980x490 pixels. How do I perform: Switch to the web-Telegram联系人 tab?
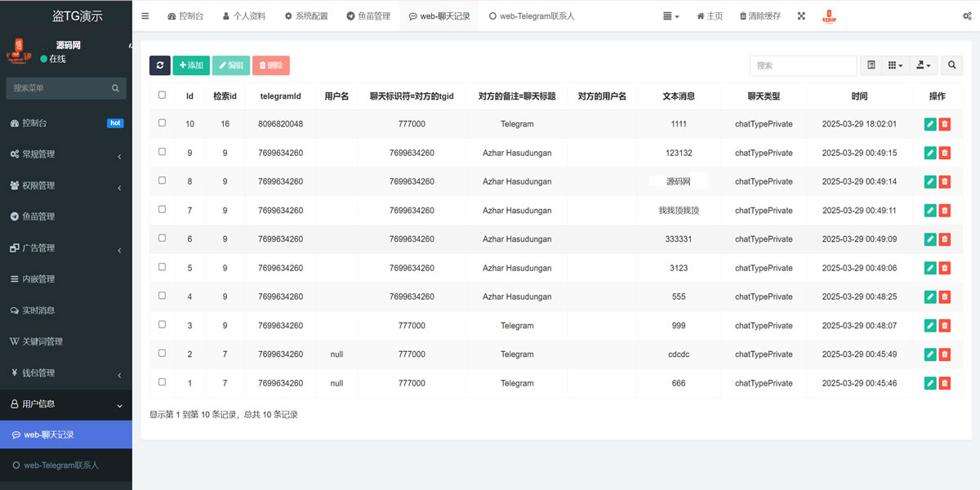coord(531,16)
